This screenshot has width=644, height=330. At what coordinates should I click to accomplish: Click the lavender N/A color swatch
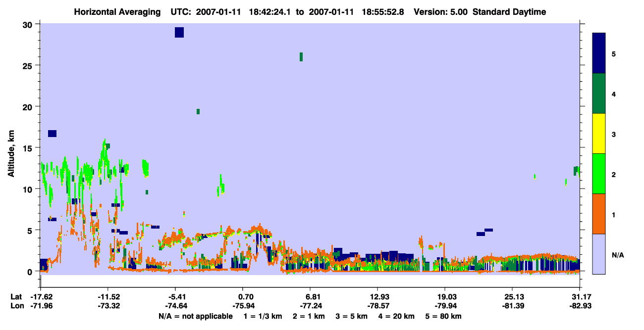pyautogui.click(x=599, y=254)
